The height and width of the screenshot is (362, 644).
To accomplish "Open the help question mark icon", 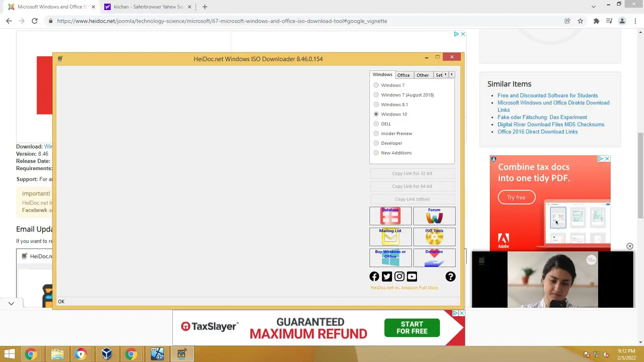I will [x=450, y=276].
